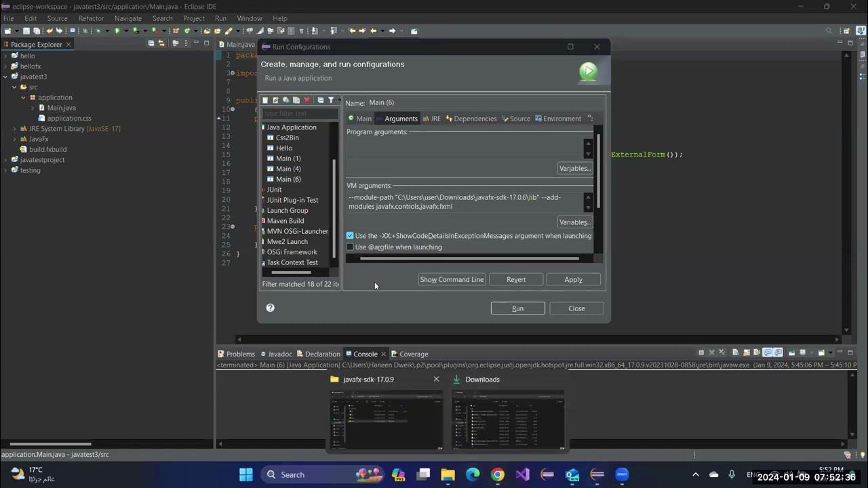Collapse the src folder node

pyautogui.click(x=14, y=87)
